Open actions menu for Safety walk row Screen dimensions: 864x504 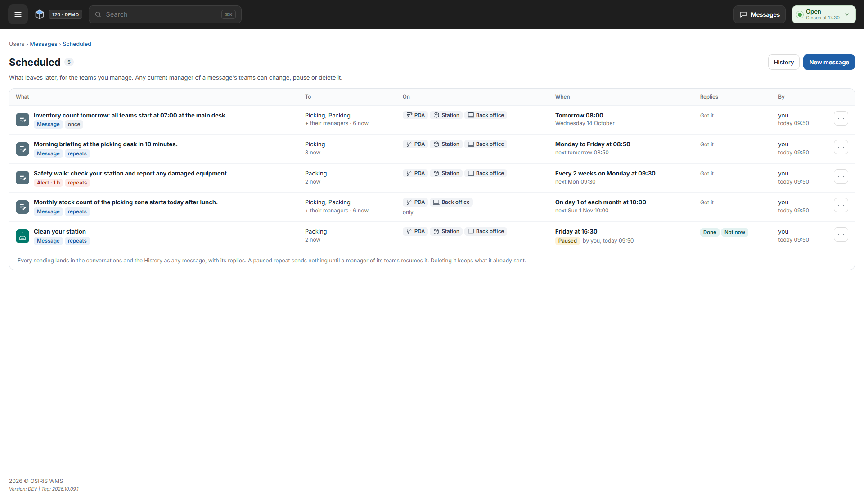point(841,176)
